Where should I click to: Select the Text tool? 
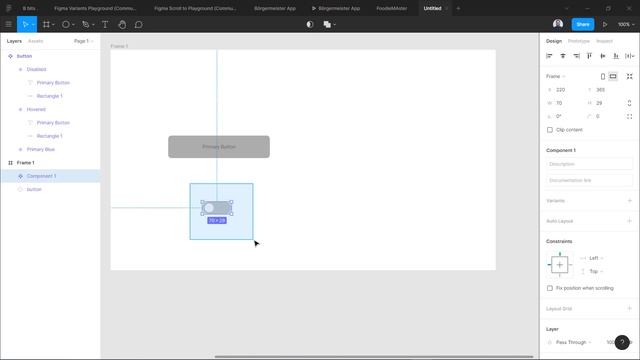[105, 24]
